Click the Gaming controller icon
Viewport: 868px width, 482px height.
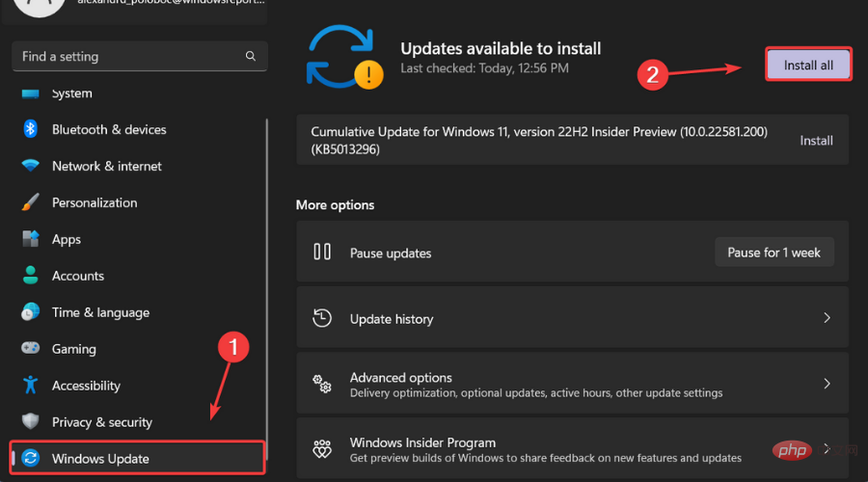pyautogui.click(x=31, y=349)
